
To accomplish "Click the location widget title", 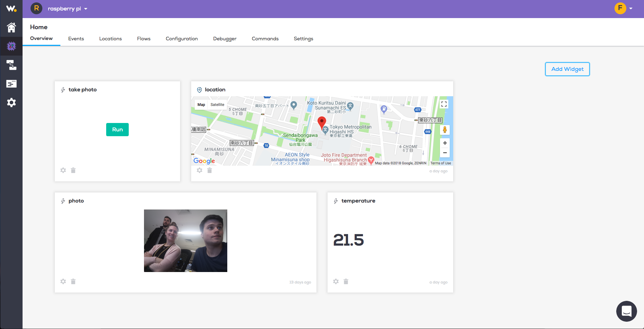I will 215,90.
